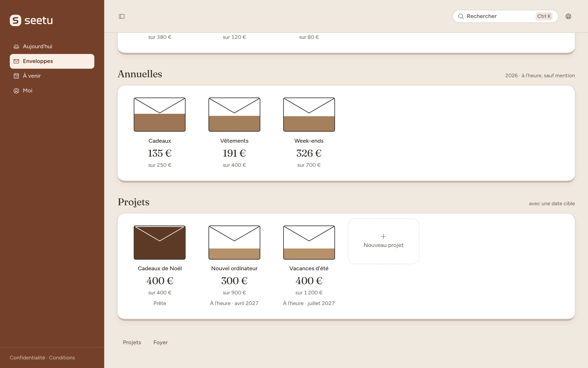The width and height of the screenshot is (588, 368).
Task: Open the Confidentialité link
Action: [27, 358]
